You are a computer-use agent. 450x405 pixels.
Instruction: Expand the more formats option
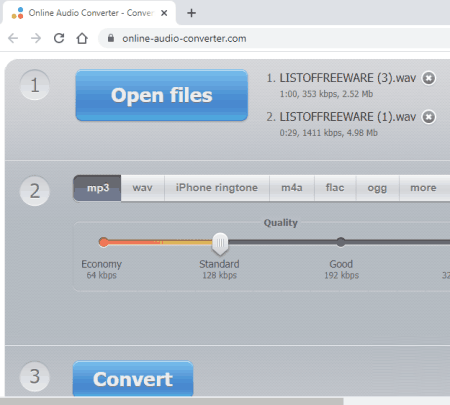click(x=423, y=188)
